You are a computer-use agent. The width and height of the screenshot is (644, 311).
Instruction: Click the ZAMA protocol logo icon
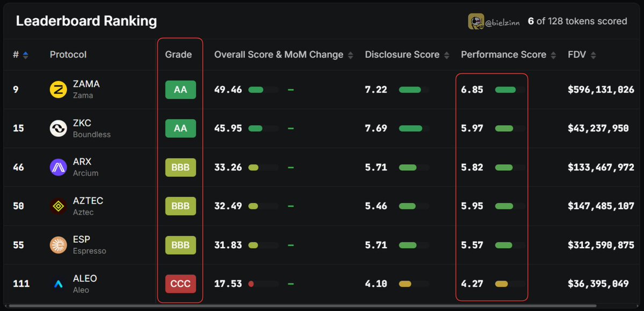[x=59, y=90]
